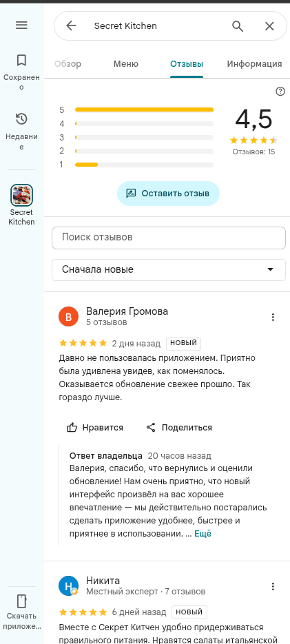This screenshot has height=644, width=290.
Task: Go back with the arrow icon
Action: [72, 26]
